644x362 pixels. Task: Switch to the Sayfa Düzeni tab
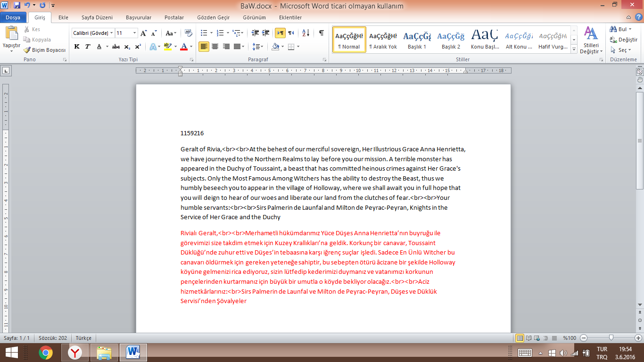click(x=97, y=17)
